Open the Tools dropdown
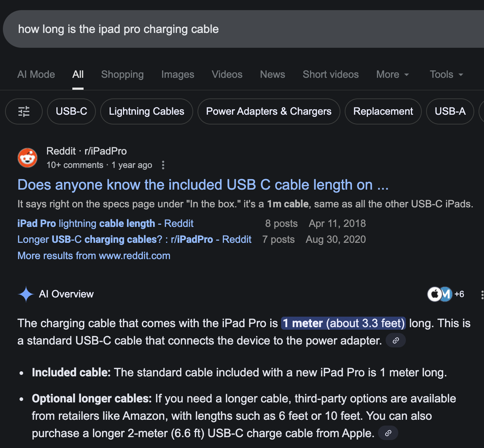 (446, 75)
